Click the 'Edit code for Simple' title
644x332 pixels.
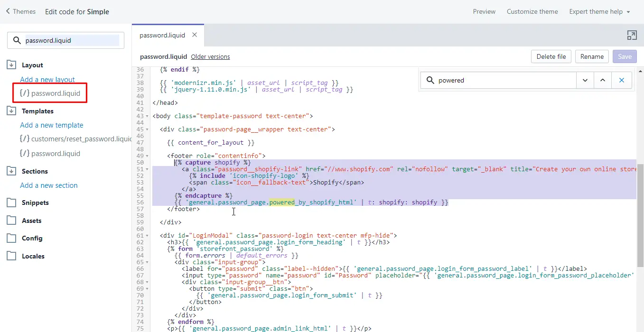point(77,11)
